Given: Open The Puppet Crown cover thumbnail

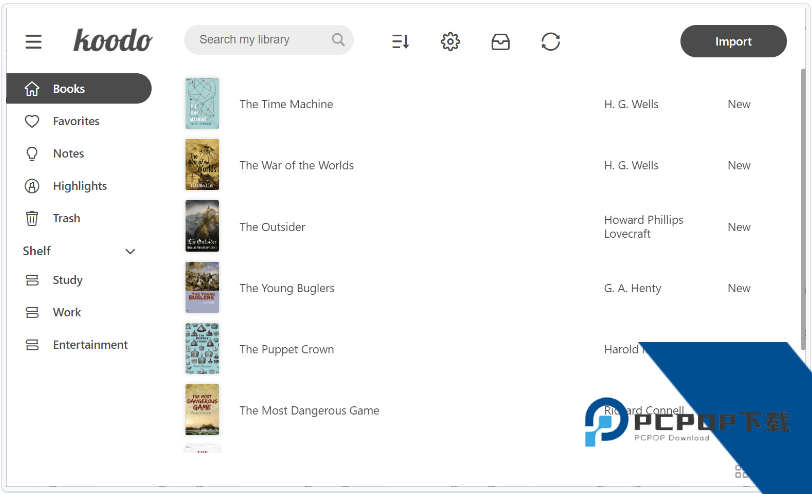Looking at the screenshot, I should 202,348.
